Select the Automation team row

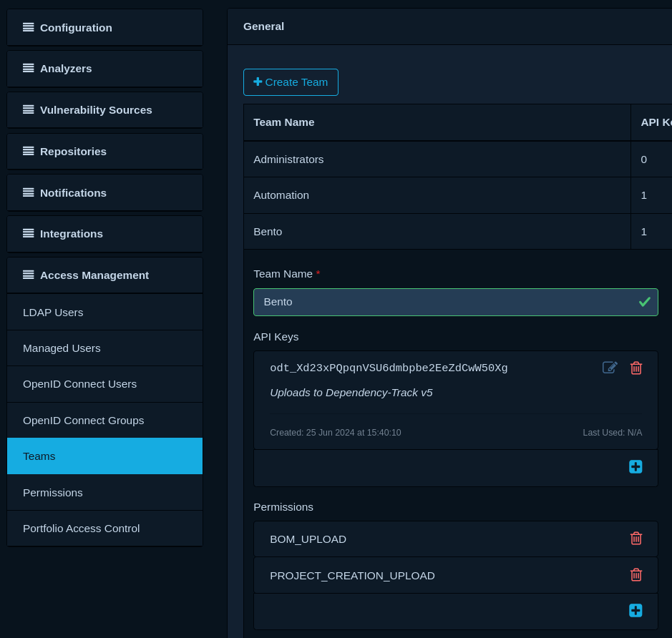coord(437,195)
